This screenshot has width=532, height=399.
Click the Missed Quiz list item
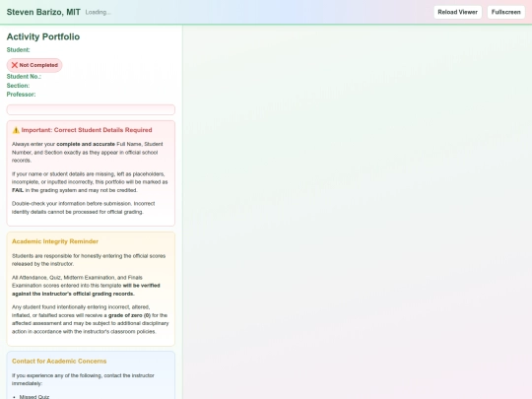point(34,397)
